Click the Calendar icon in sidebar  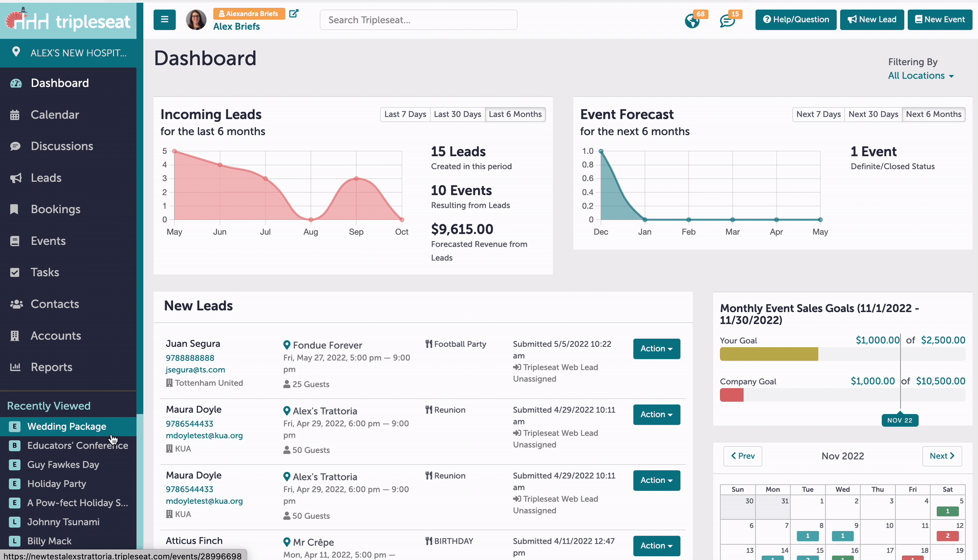pos(15,115)
